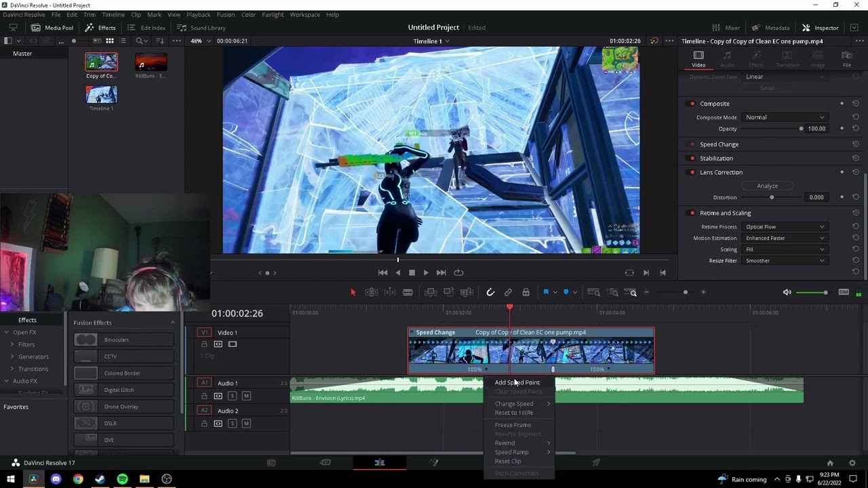The image size is (868, 488).
Task: Open Spotify from Windows taskbar
Action: coord(122,479)
